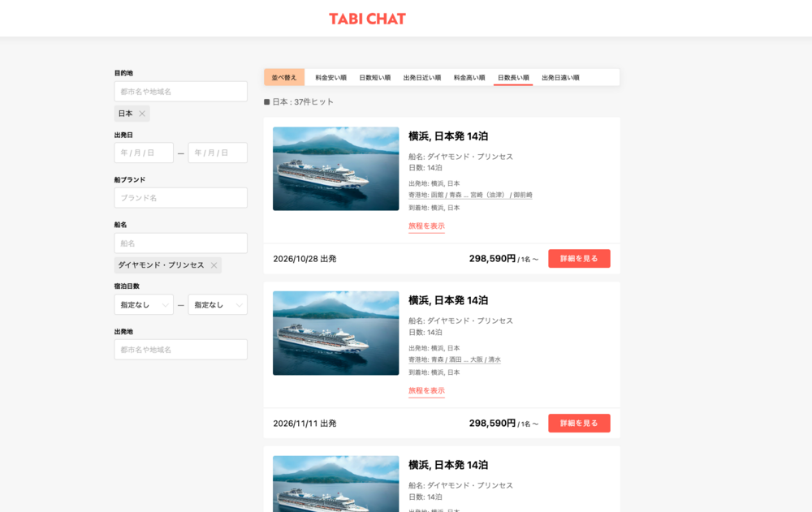This screenshot has width=812, height=512.
Task: Select the 出発日遅い順 sort option
Action: (x=559, y=76)
